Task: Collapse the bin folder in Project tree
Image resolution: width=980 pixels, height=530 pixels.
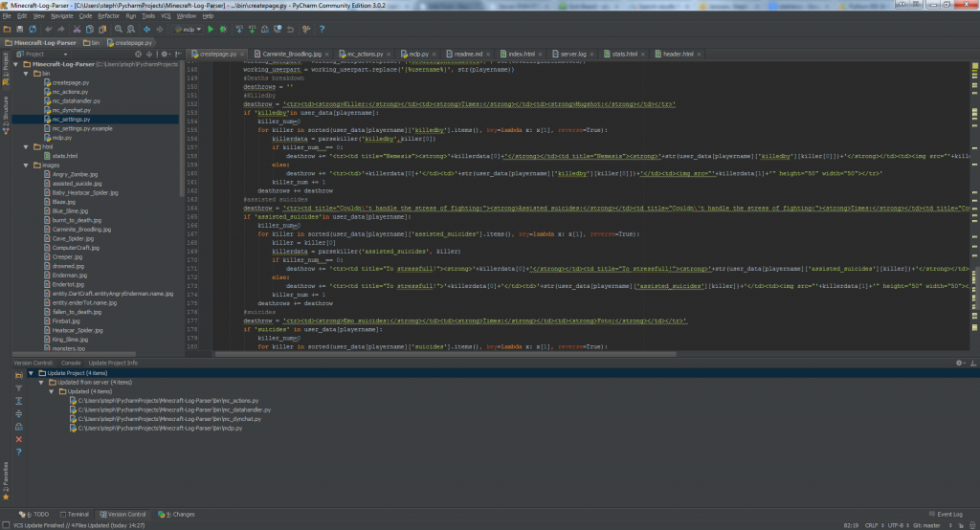Action: (x=26, y=73)
